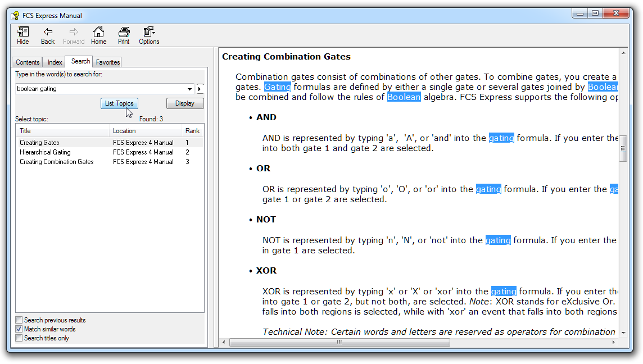Uncheck Match similar words
Image resolution: width=643 pixels, height=364 pixels.
(x=19, y=329)
